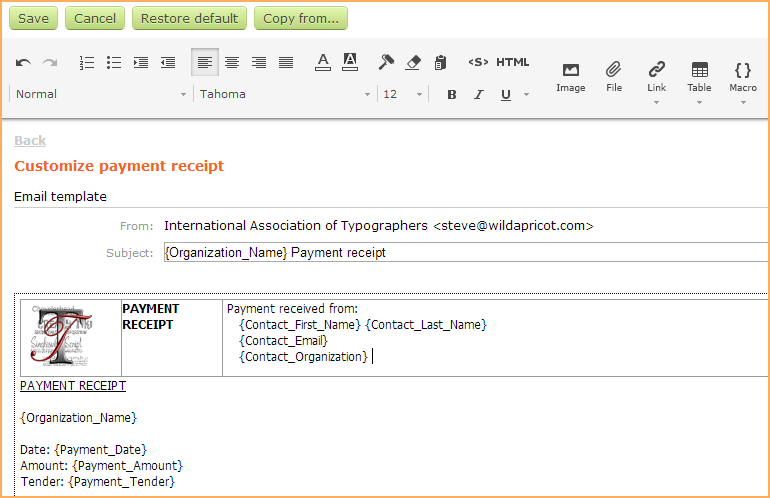Click the Amount: {Payment_Amount} line
The image size is (770, 498).
101,466
